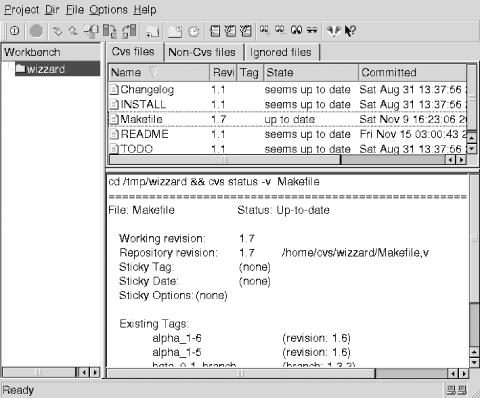This screenshot has width=481, height=398.
Task: Click the file icon beside INSTALL
Action: (114, 104)
